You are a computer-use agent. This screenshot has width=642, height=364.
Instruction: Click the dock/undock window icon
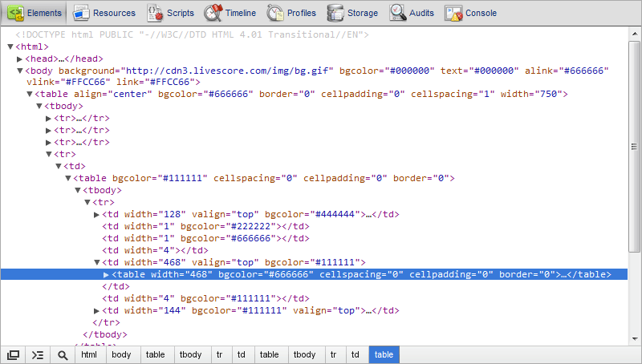coord(13,355)
